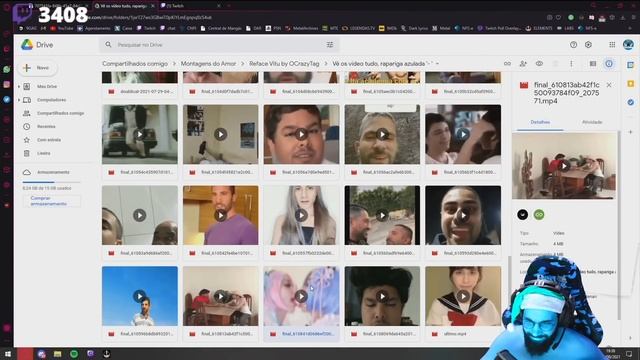Open the Google Keep side panel icon

tap(631, 84)
